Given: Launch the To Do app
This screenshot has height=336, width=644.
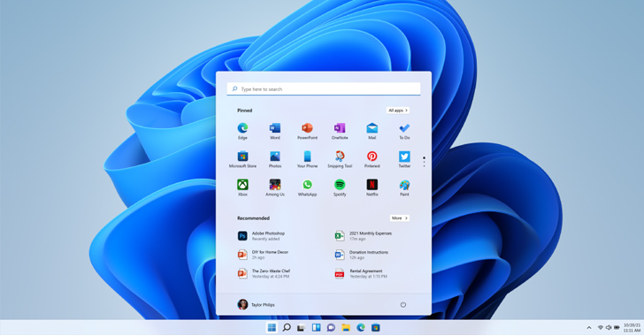Looking at the screenshot, I should [404, 131].
